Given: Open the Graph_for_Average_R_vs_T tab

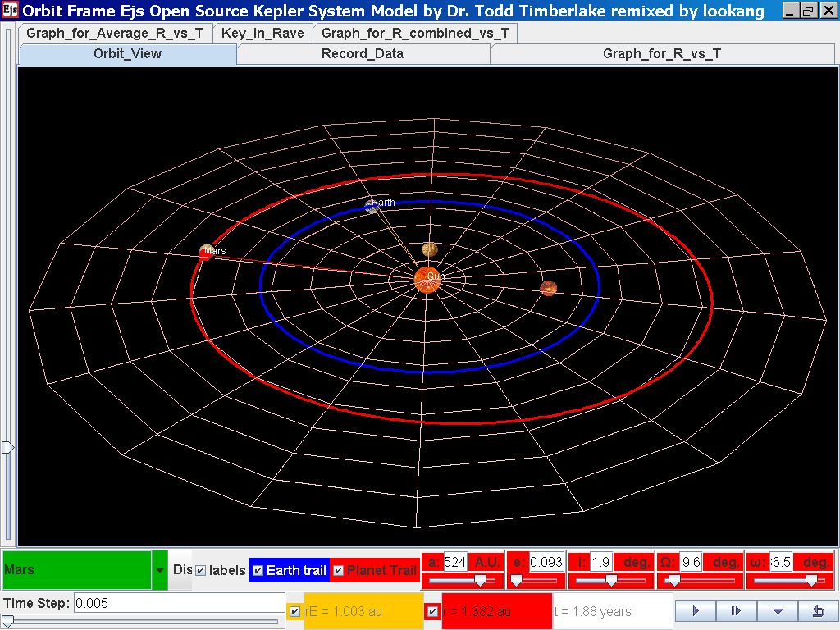Looking at the screenshot, I should click(x=115, y=34).
